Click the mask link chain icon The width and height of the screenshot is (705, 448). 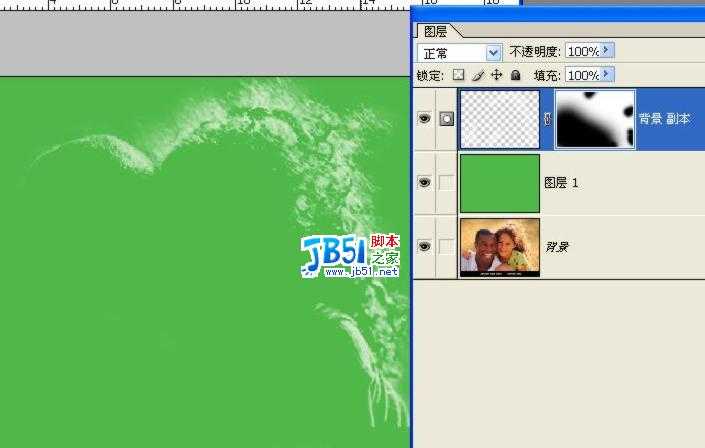point(547,119)
